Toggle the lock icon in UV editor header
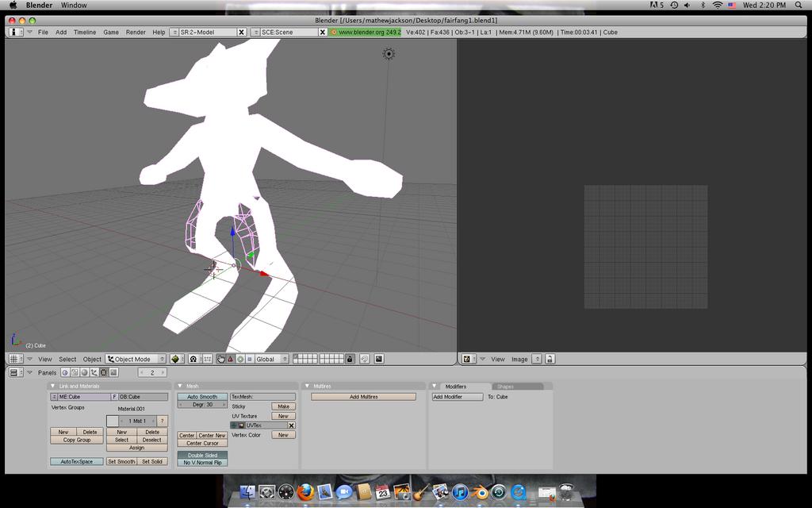The image size is (812, 508). (x=550, y=359)
